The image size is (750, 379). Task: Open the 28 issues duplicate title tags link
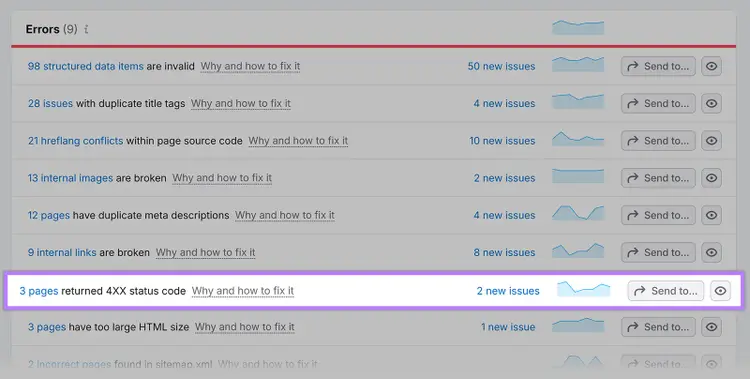coord(50,103)
